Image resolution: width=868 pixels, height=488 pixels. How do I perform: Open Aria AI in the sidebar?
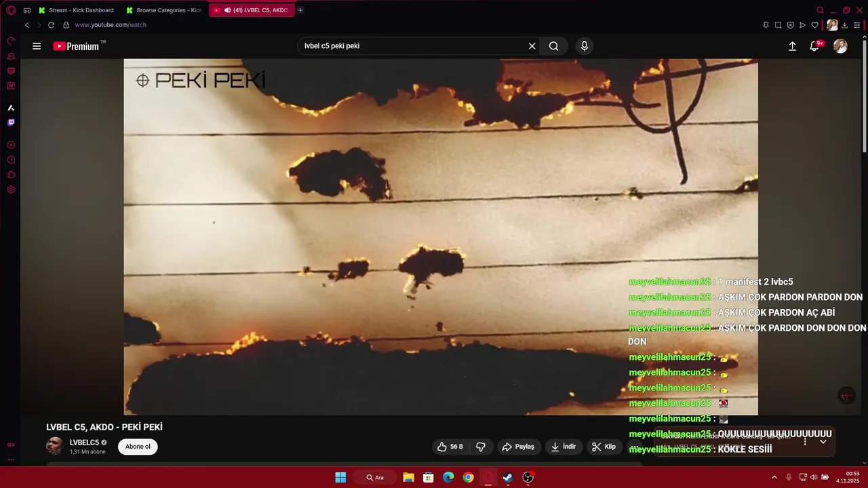pyautogui.click(x=11, y=108)
